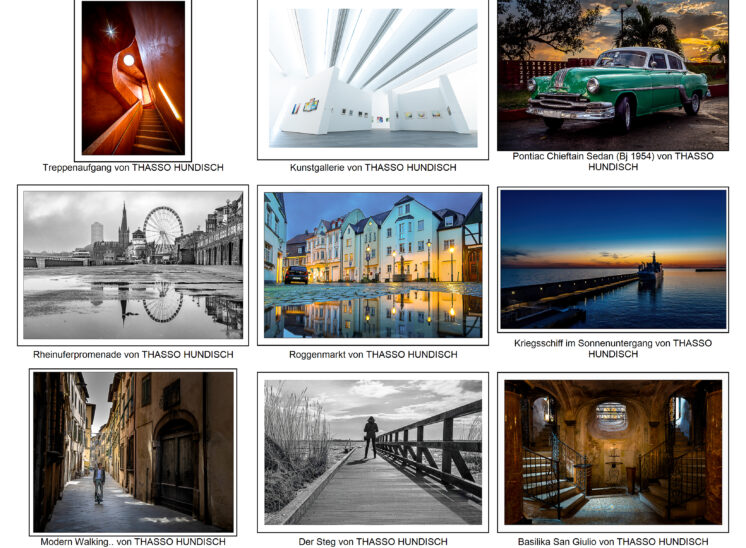Open the Treppenaufgang staircase photo

(133, 80)
